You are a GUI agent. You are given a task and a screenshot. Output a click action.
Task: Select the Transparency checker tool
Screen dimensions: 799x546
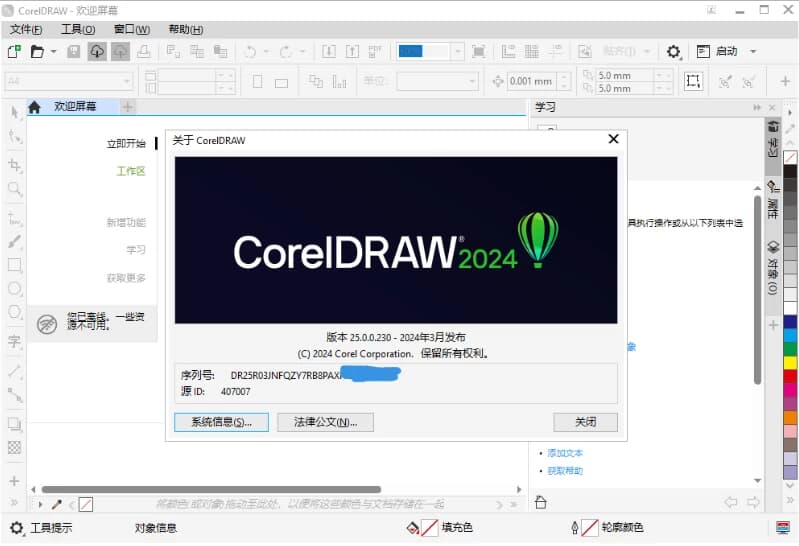15,448
